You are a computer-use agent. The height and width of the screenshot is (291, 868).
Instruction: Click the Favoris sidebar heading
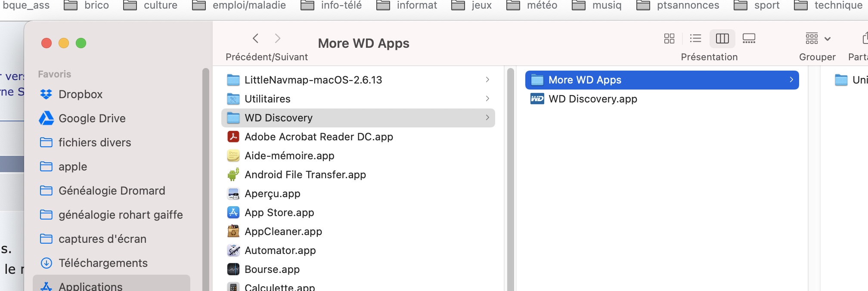click(x=54, y=74)
